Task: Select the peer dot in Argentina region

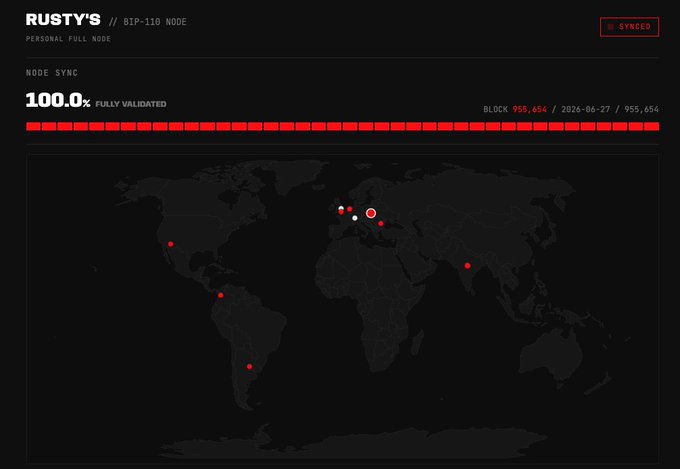Action: (x=249, y=367)
